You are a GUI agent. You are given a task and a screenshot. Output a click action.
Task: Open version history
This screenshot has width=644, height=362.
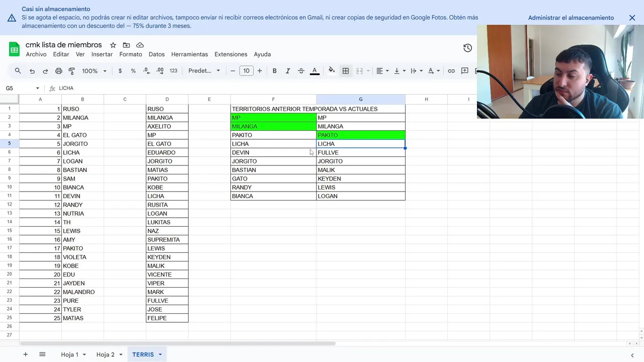click(x=467, y=48)
